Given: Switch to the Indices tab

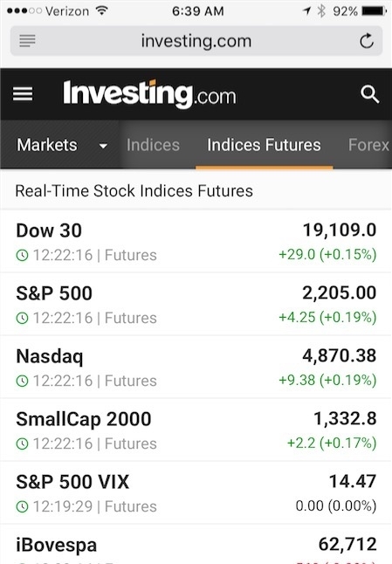Looking at the screenshot, I should point(153,145).
